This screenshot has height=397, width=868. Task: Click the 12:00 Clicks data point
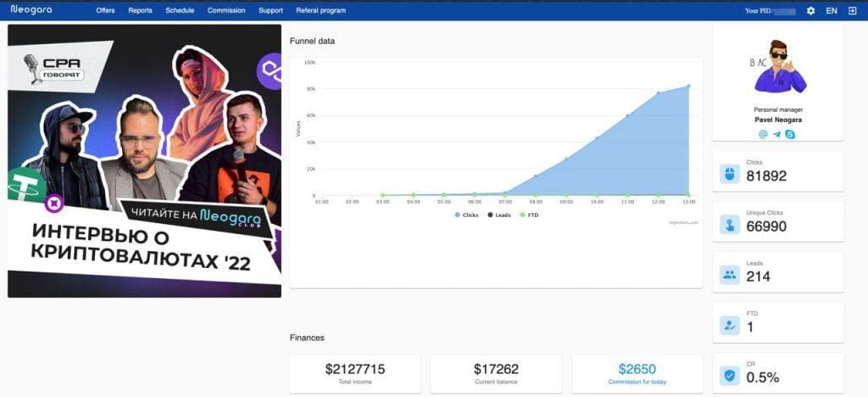[x=658, y=93]
